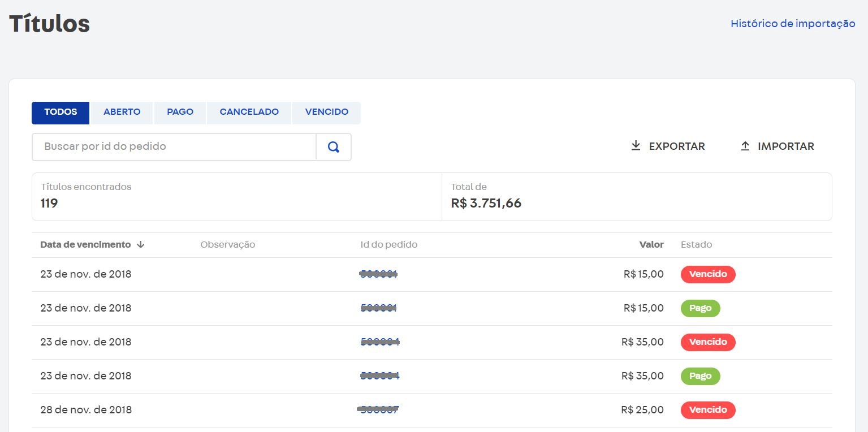Click the IMPORTAR button
This screenshot has width=868, height=432.
(x=776, y=146)
